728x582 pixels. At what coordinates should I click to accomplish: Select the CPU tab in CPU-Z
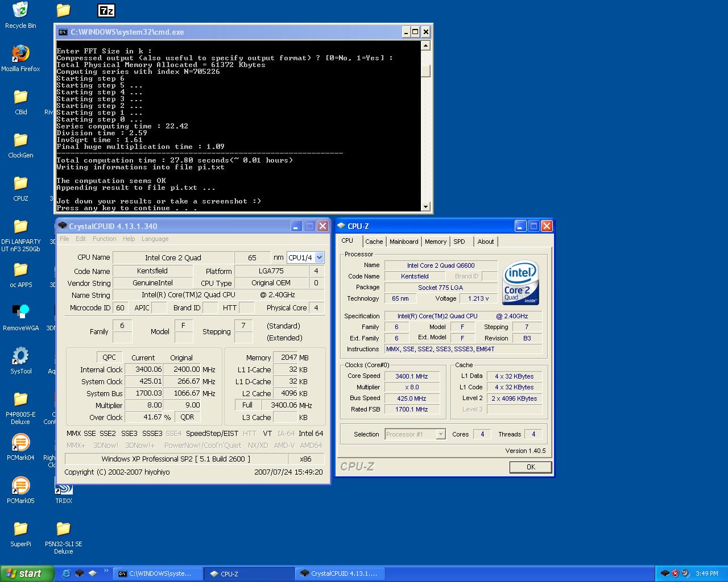348,240
